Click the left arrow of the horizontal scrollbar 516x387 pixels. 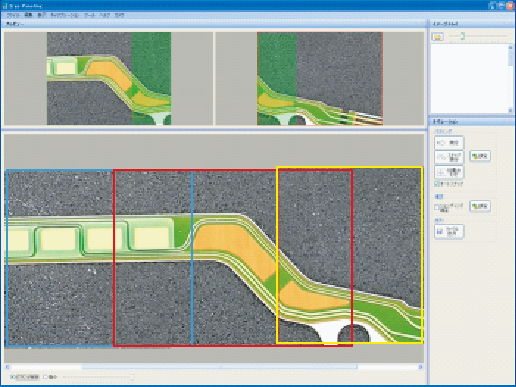(7, 367)
